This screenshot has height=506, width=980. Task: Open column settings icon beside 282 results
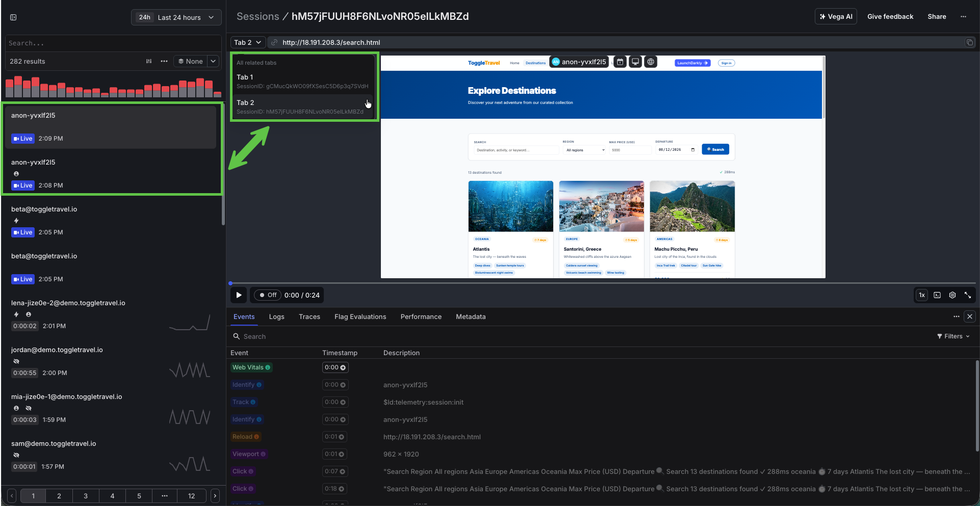pos(149,61)
